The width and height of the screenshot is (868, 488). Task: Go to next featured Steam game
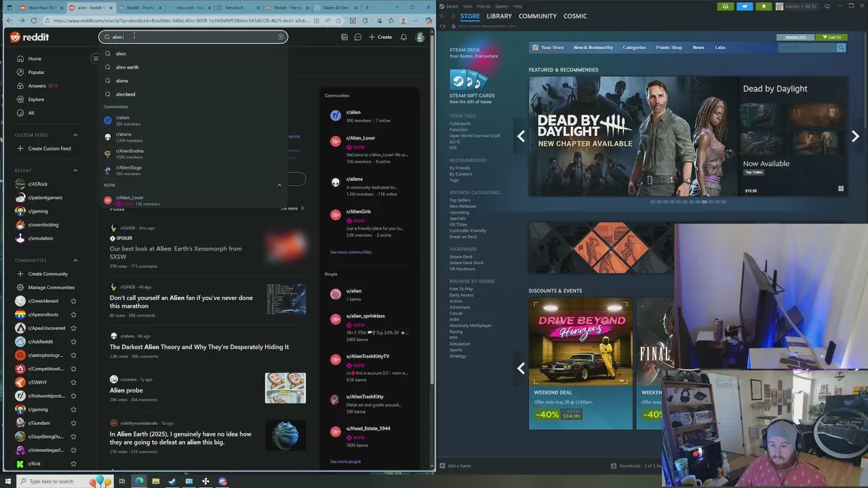855,136
